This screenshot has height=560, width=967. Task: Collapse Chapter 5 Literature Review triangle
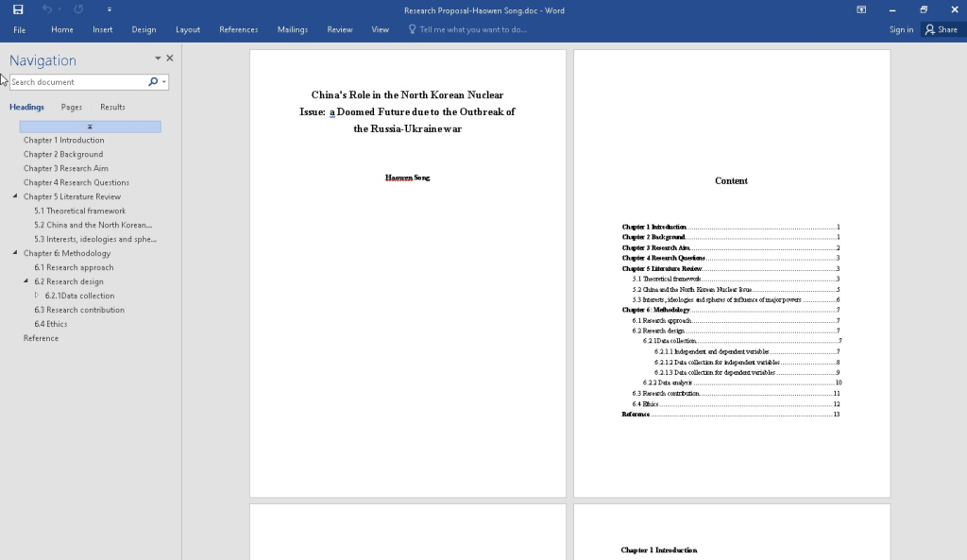pos(15,196)
